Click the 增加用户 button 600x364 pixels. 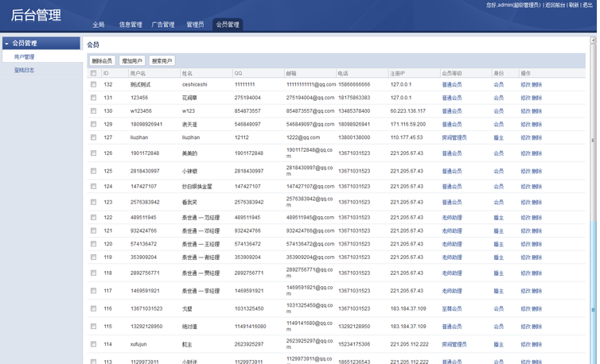pos(132,60)
